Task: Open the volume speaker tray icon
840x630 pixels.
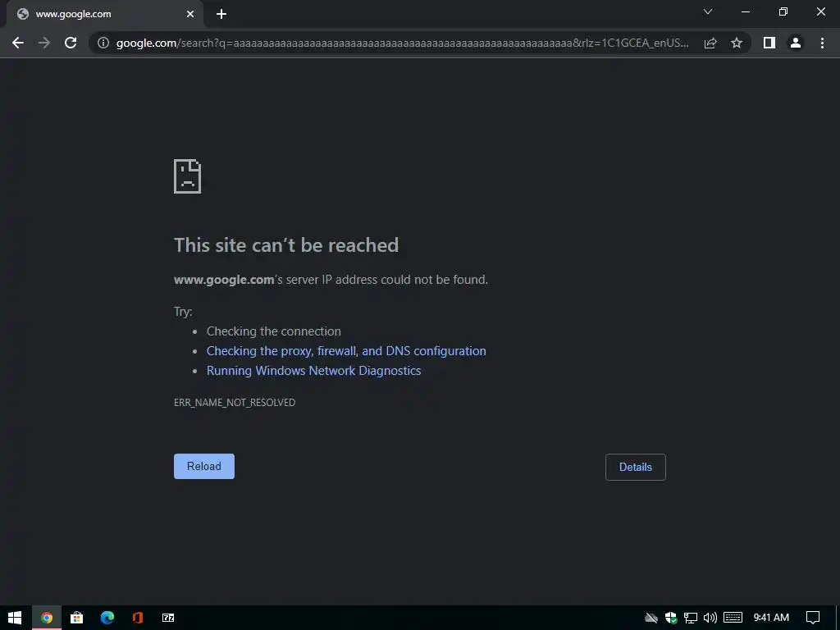Action: click(x=710, y=618)
